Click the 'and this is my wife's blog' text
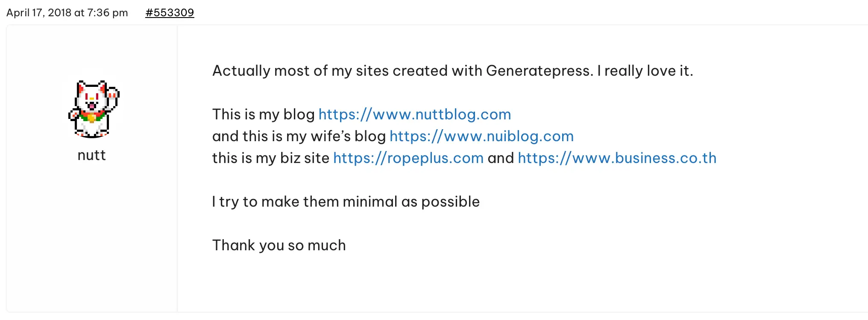The width and height of the screenshot is (868, 320). coord(299,136)
